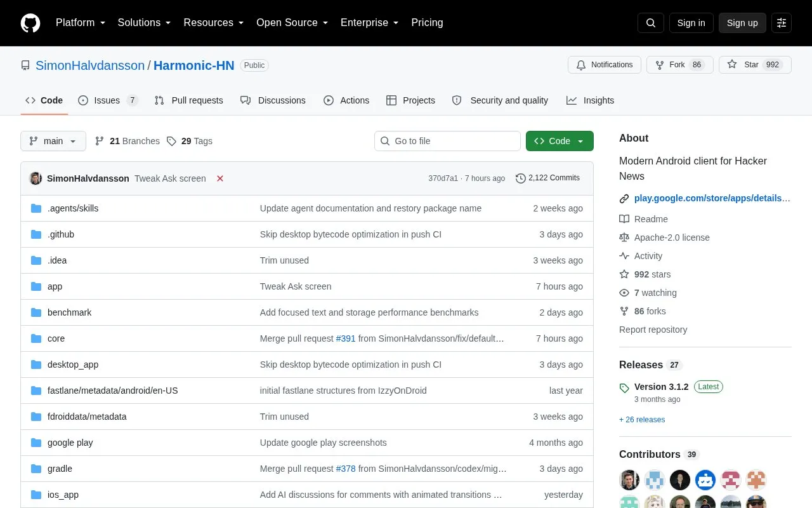Click the search magnifier icon in header

tap(651, 23)
